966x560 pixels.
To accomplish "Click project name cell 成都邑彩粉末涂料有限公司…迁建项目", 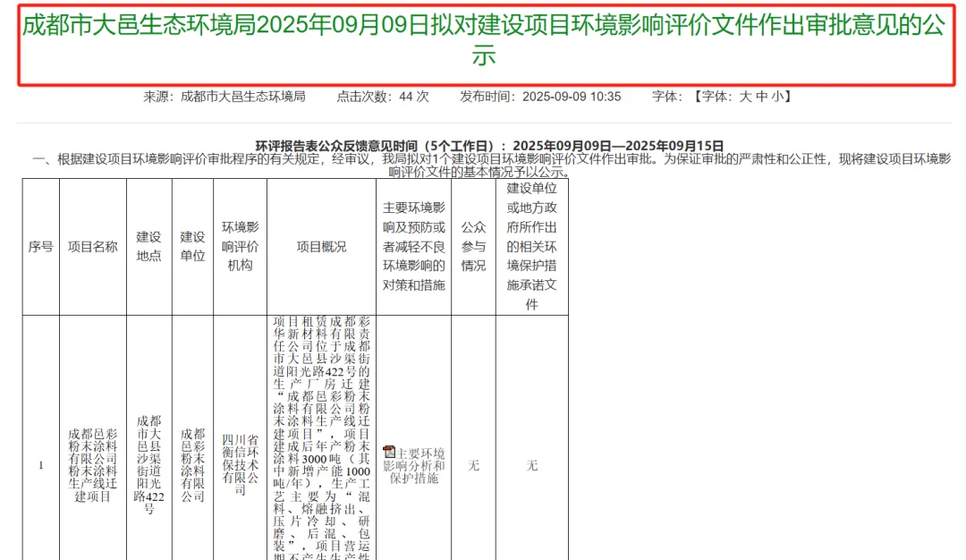I will click(x=92, y=465).
